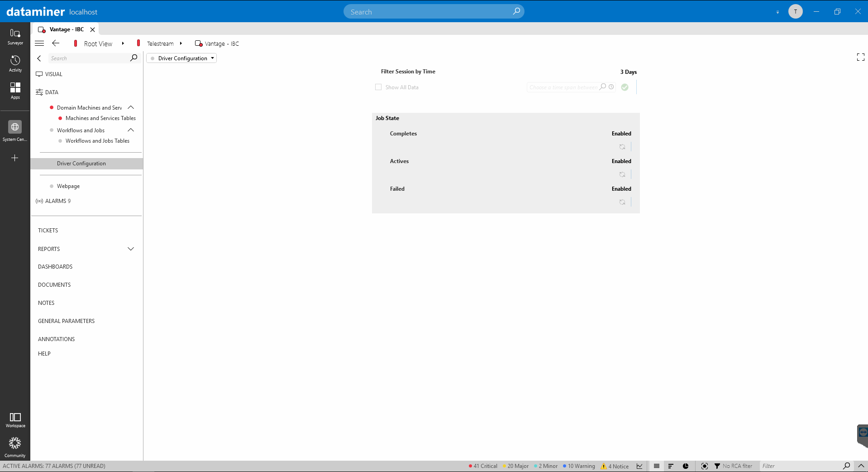Screen dimensions: 868x472
Task: Click the top Search field
Action: (x=434, y=11)
